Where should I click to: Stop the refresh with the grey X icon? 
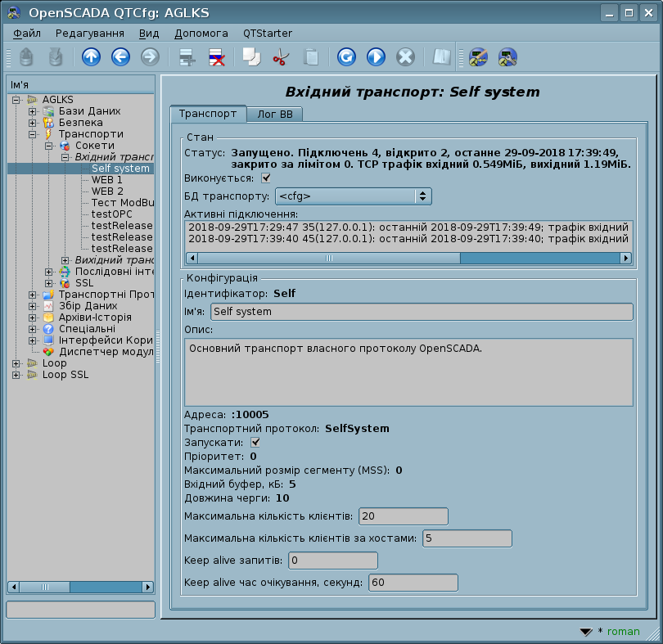tap(405, 57)
